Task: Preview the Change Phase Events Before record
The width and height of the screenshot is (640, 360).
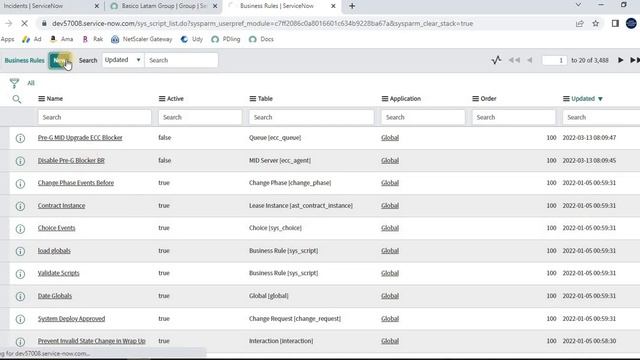Action: (20, 184)
